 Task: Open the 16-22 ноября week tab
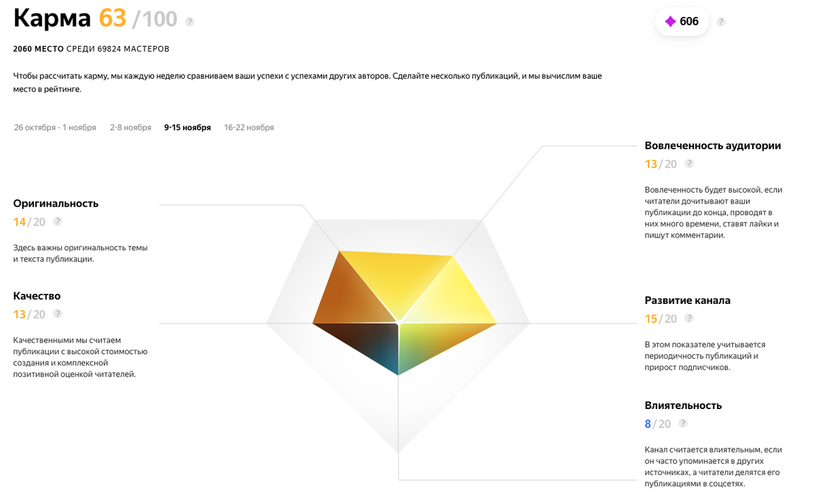pos(249,128)
